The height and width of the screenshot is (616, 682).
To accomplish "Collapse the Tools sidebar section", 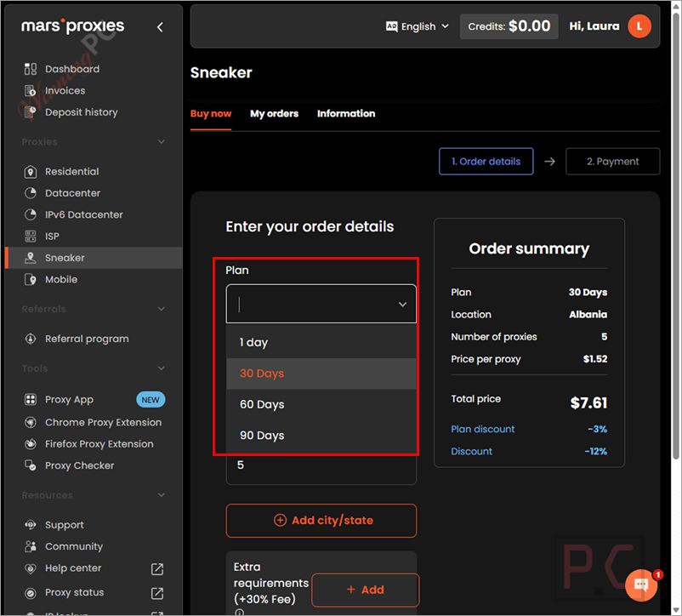I will pyautogui.click(x=162, y=368).
